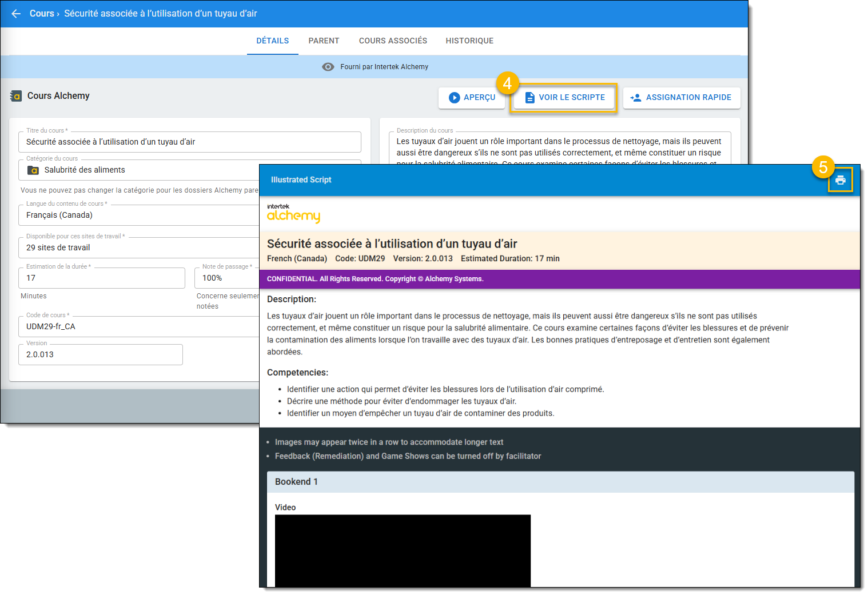The height and width of the screenshot is (595, 868).
Task: Open the Détails tab
Action: [272, 41]
